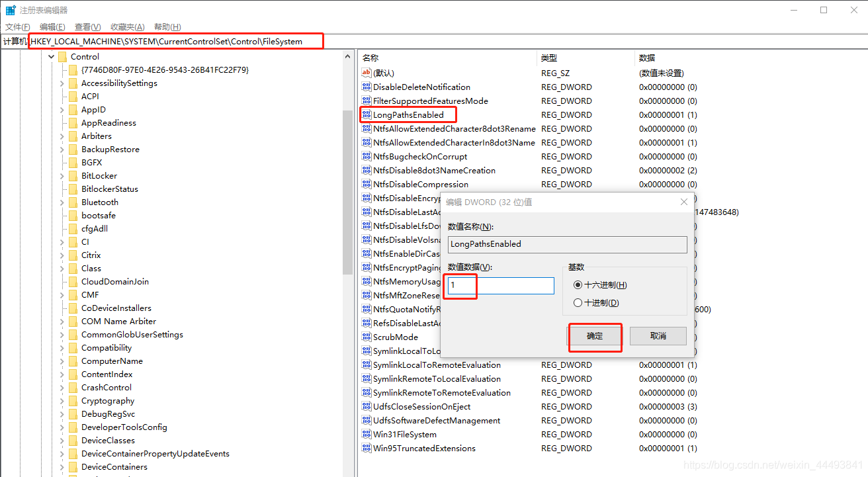Expand the AppID tree node
The height and width of the screenshot is (477, 868).
(62, 109)
